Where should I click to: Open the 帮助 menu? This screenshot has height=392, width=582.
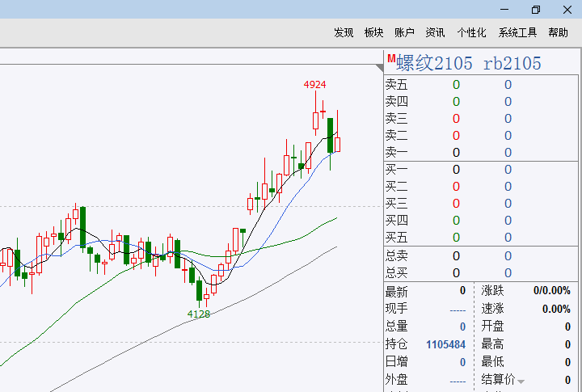point(558,32)
